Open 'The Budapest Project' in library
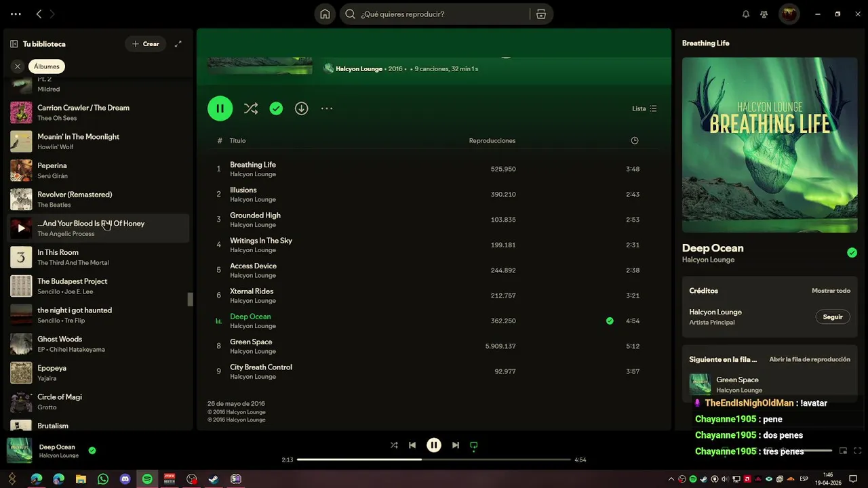This screenshot has height=488, width=868. click(x=98, y=286)
